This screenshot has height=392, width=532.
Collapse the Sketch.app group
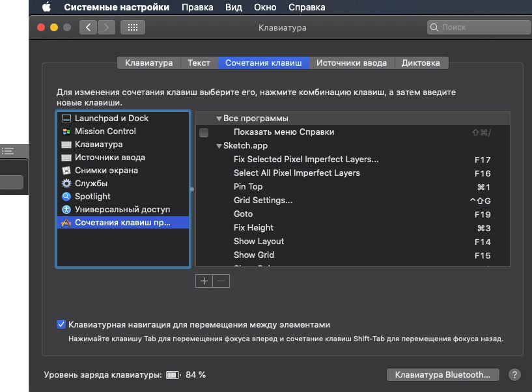click(219, 146)
